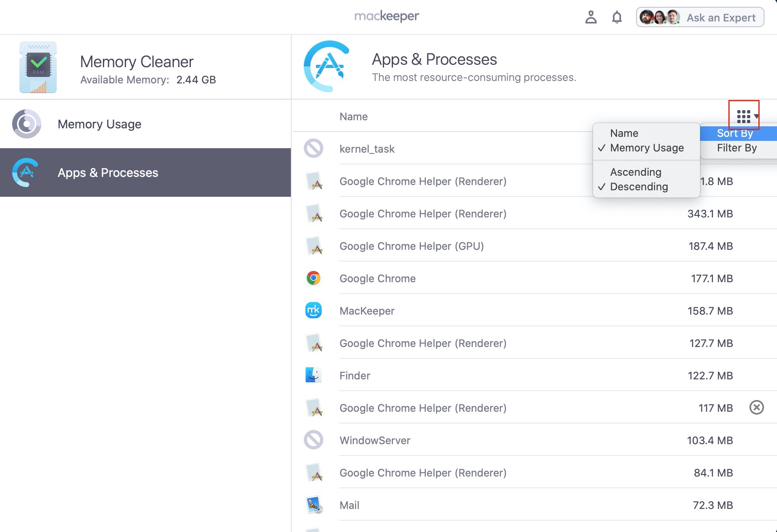Quit the 117 MB Chrome Helper process
The width and height of the screenshot is (777, 532).
[756, 407]
